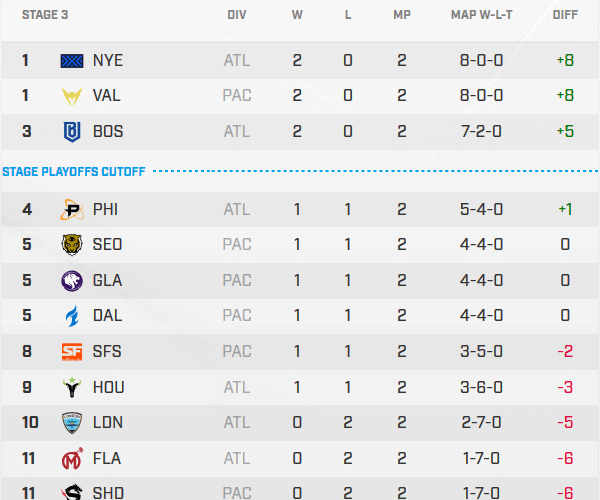This screenshot has width=600, height=500.
Task: Click the NYE team logo icon
Action: [72, 61]
